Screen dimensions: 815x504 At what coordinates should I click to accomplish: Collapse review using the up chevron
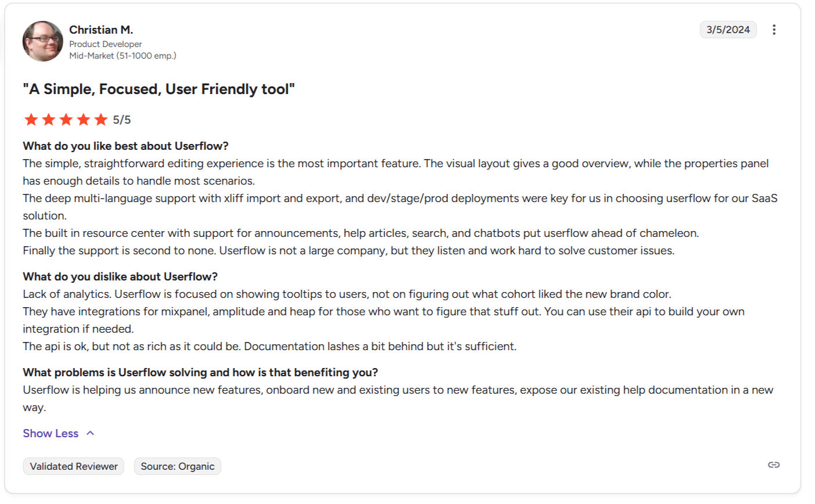pos(90,433)
